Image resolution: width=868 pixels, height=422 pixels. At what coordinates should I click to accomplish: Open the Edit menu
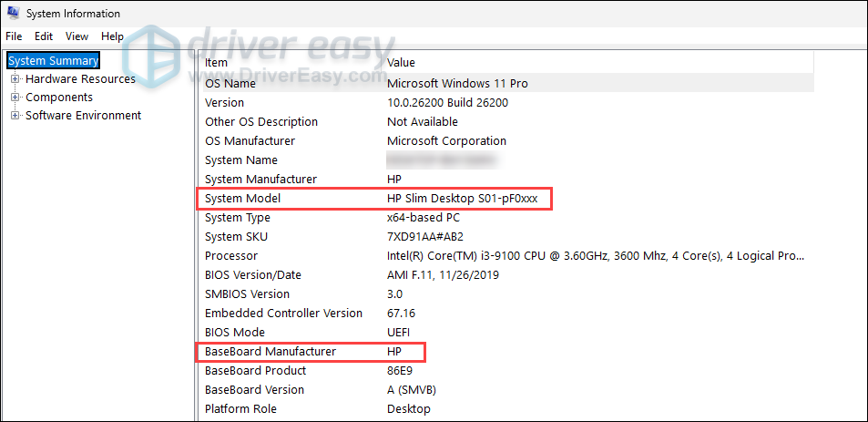pos(44,36)
